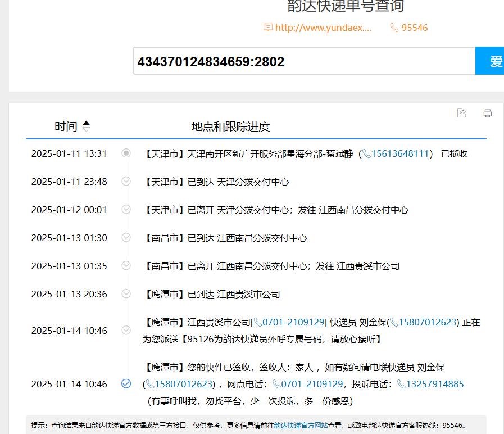
Task: Click the text 已离开 天津分拨交付中心；发往 江西南昌
Action: (x=271, y=210)
